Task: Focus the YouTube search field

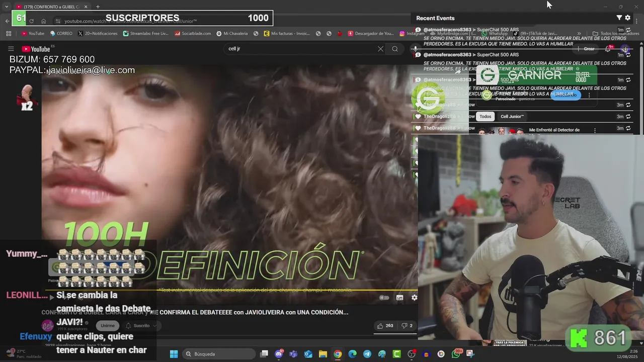Action: pos(301,49)
